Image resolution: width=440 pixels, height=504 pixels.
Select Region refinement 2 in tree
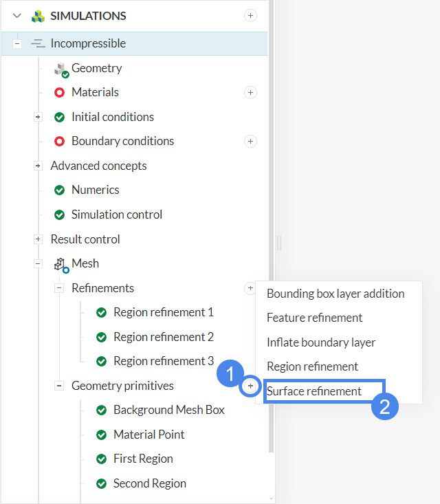click(x=163, y=337)
